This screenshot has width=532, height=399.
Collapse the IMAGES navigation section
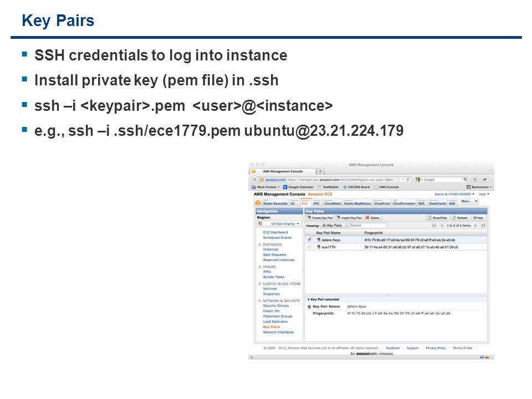(259, 267)
